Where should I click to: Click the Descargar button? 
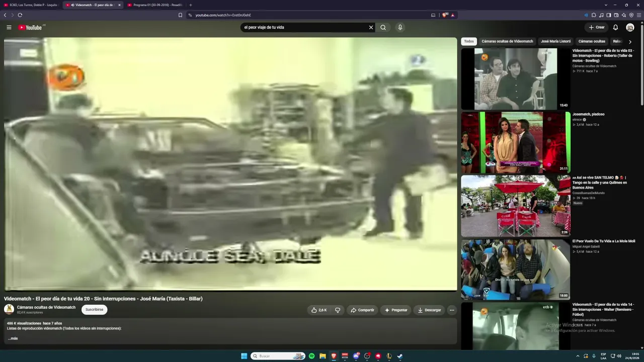click(429, 310)
